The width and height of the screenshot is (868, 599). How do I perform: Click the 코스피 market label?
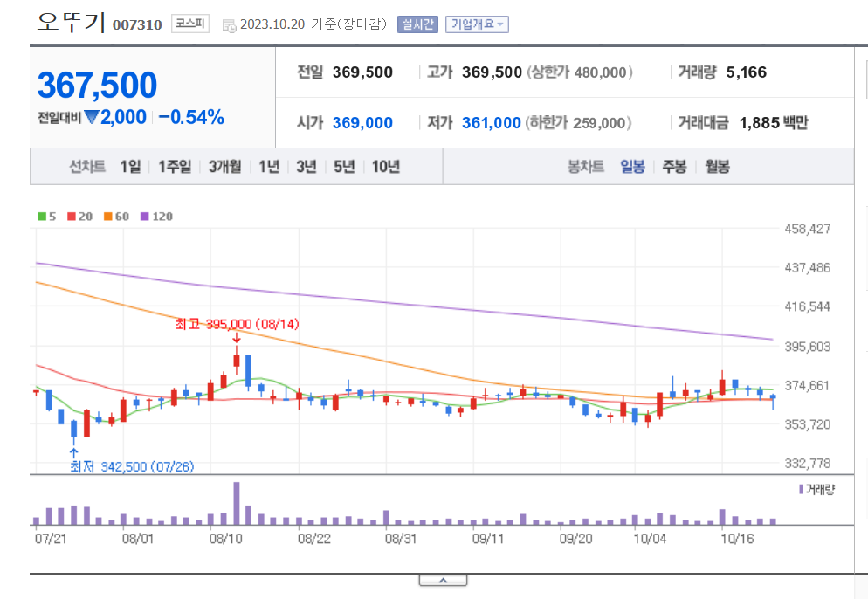pyautogui.click(x=189, y=24)
